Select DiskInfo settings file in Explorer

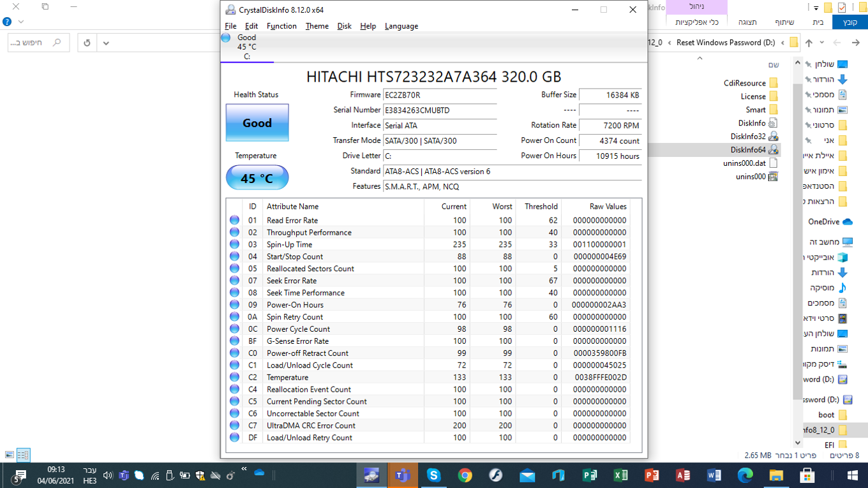[758, 123]
